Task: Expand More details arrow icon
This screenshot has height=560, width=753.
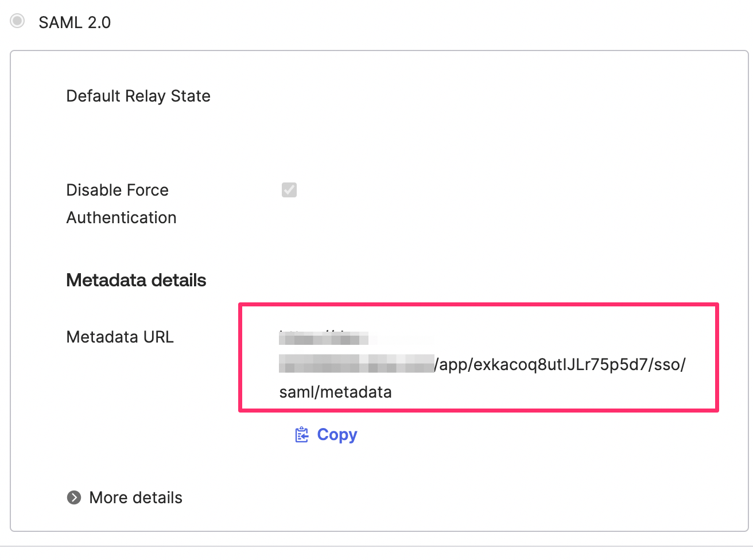Action: click(x=74, y=497)
